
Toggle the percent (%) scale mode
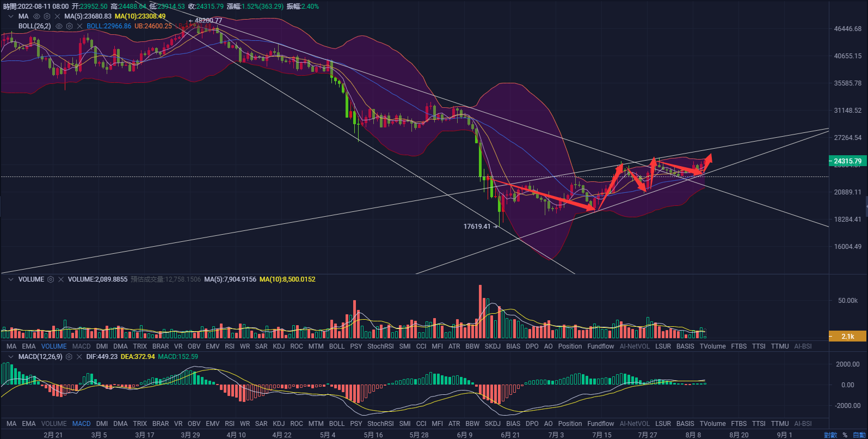pos(845,435)
